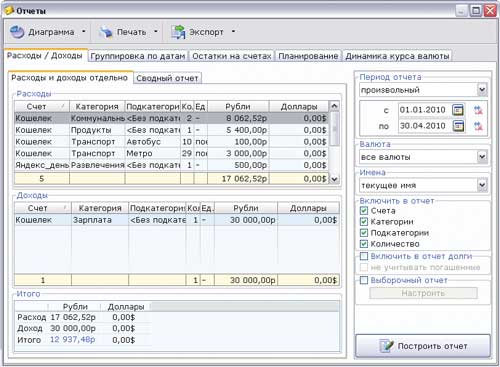Enable the Выборочный отчет checkbox
500x367 pixels.
coord(364,280)
